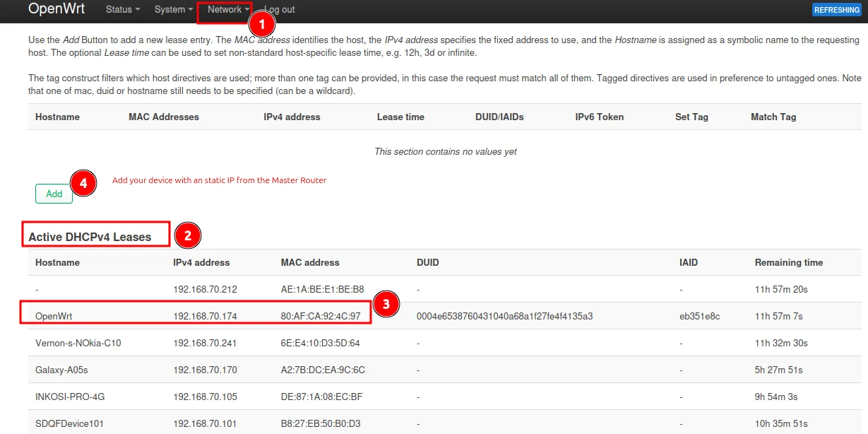Select remaining time 11h 32m 30s
This screenshot has height=434, width=868.
tap(781, 343)
